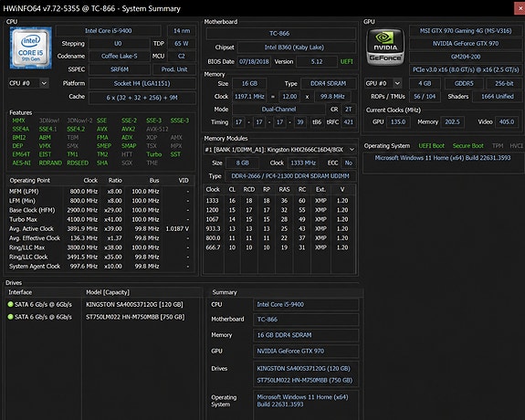Click the TPM indicator label
525x420 pixels.
498,146
